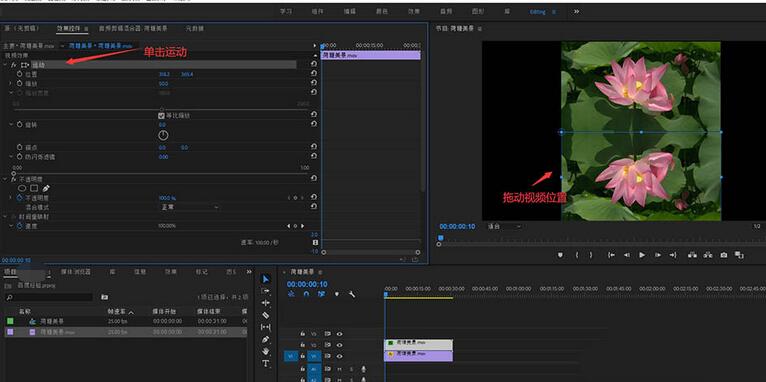The image size is (766, 382).
Task: Reset the Position parameter
Action: (x=314, y=74)
